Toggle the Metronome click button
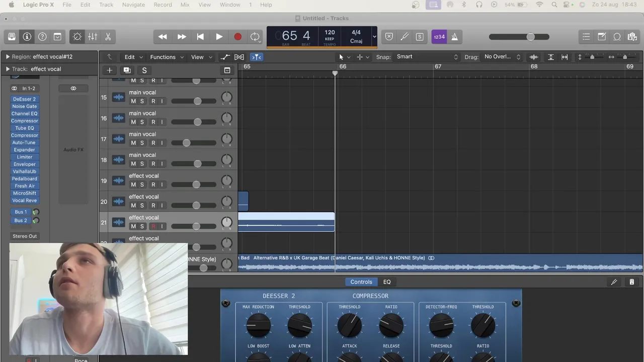The image size is (644, 362). pos(454,37)
